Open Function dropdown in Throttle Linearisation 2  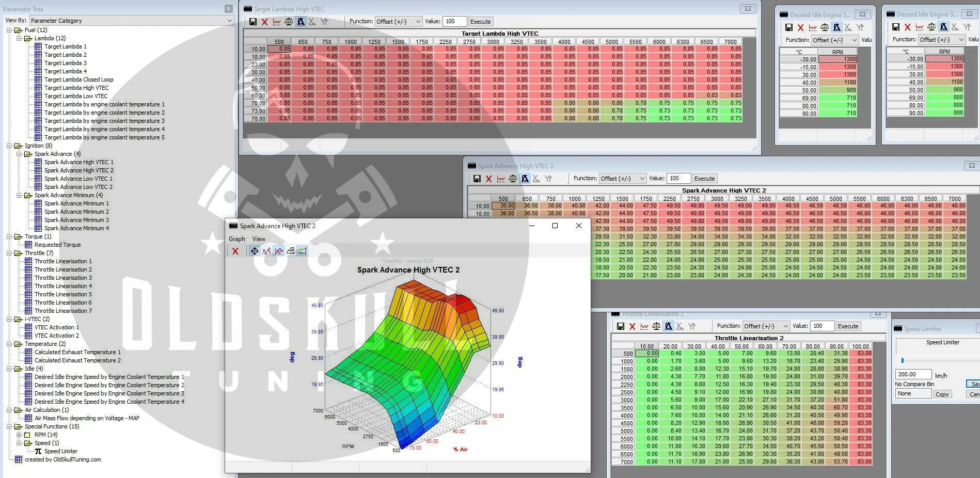766,326
